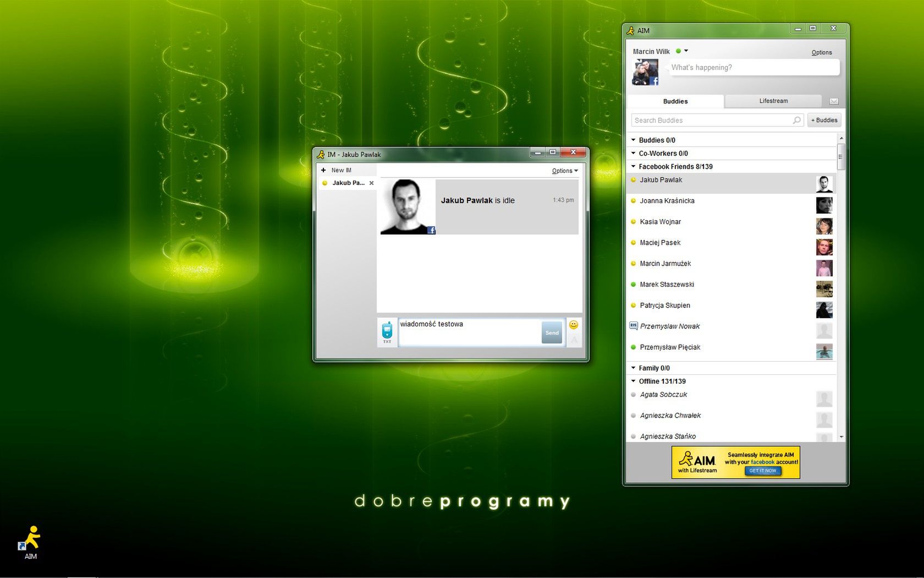Select offline buddy Agnieszka Stańko
The height and width of the screenshot is (578, 924).
(x=732, y=436)
